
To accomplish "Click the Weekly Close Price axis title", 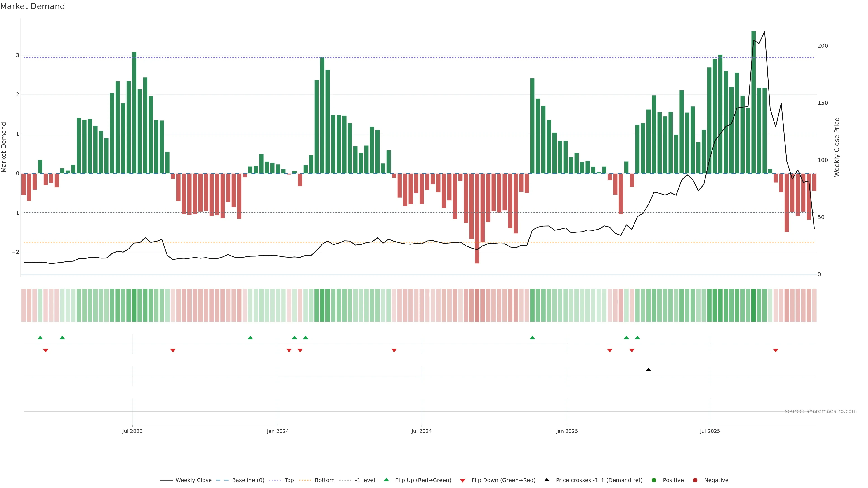I will [x=837, y=147].
